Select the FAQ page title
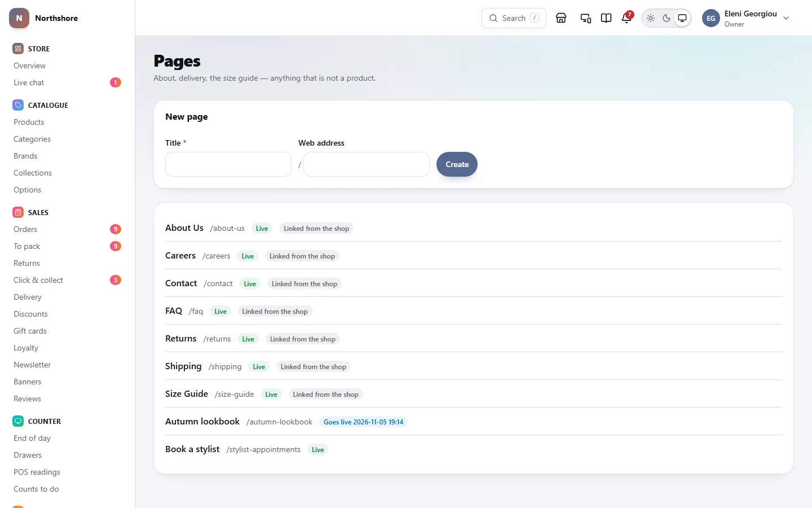Viewport: 812px width, 508px height. point(174,311)
